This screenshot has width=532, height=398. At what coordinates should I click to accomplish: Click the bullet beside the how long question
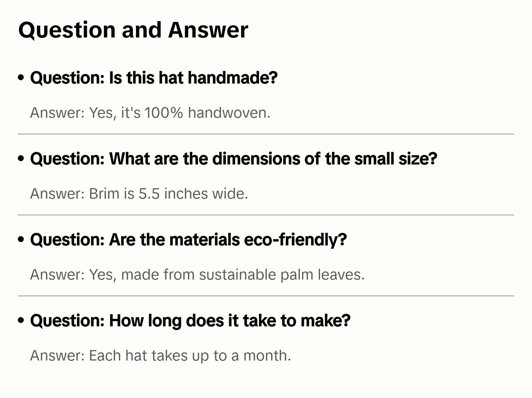pyautogui.click(x=21, y=320)
